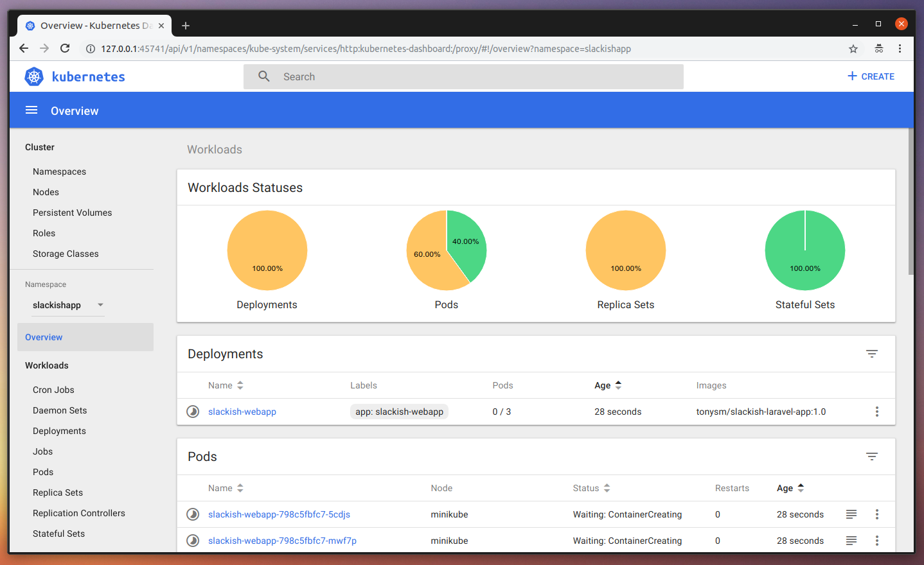Focus the Search input field

pyautogui.click(x=463, y=76)
